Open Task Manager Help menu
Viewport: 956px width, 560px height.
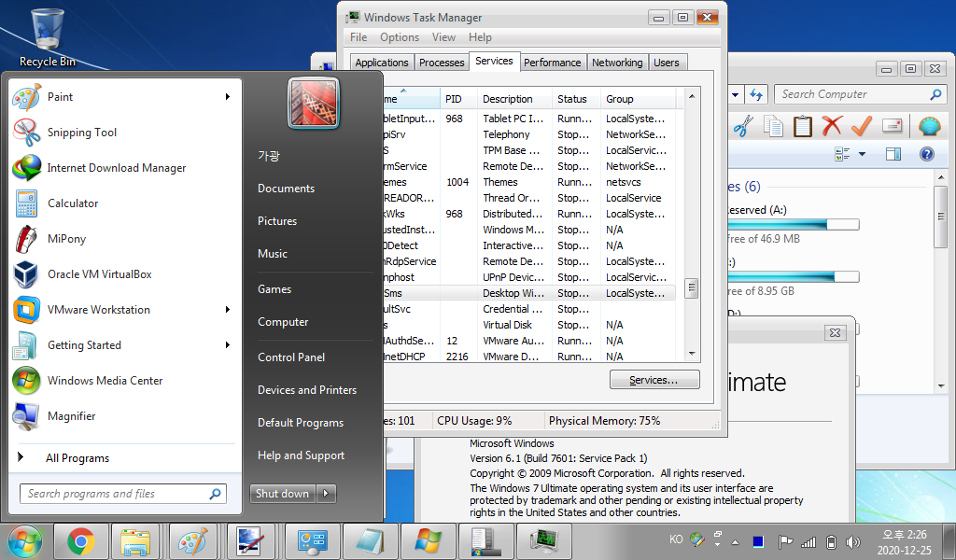(x=480, y=37)
